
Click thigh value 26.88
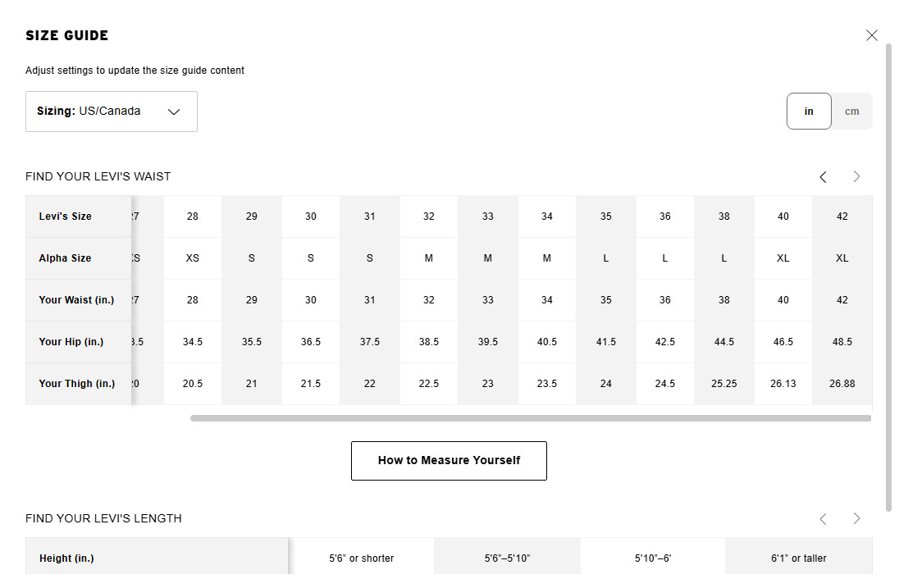tap(842, 384)
